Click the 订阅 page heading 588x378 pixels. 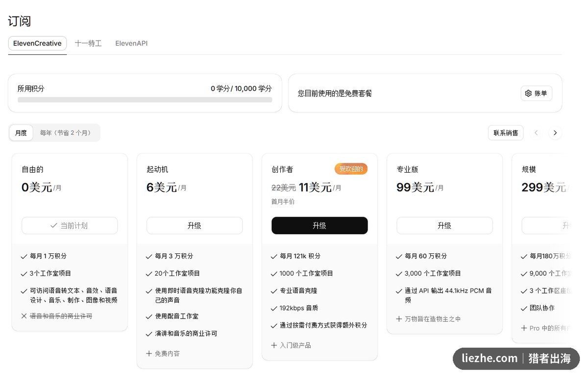point(20,21)
